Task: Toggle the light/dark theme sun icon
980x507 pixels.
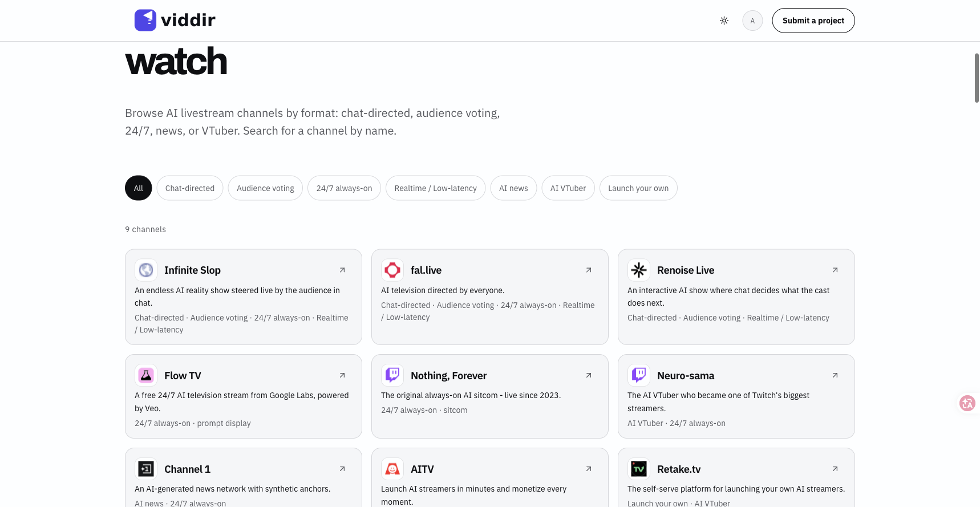Action: pyautogui.click(x=724, y=21)
